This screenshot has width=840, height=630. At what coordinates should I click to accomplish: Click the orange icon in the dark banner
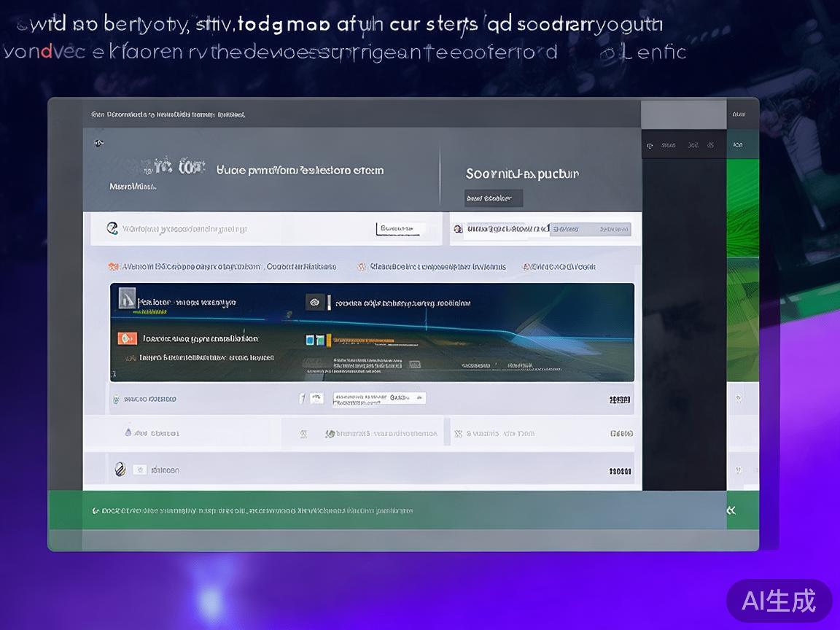(x=127, y=338)
